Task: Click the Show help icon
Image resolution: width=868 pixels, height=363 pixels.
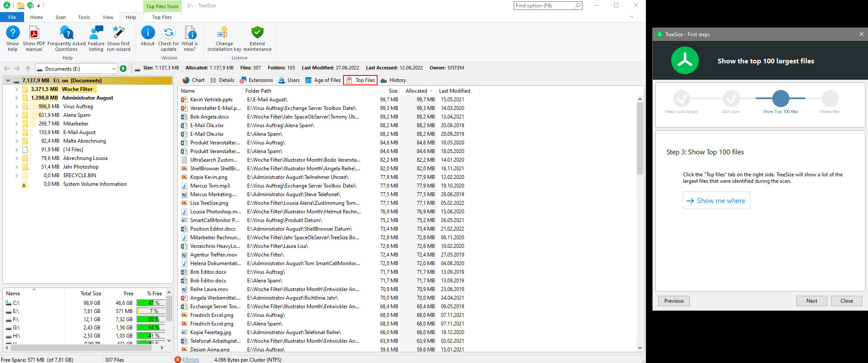Action: [12, 33]
